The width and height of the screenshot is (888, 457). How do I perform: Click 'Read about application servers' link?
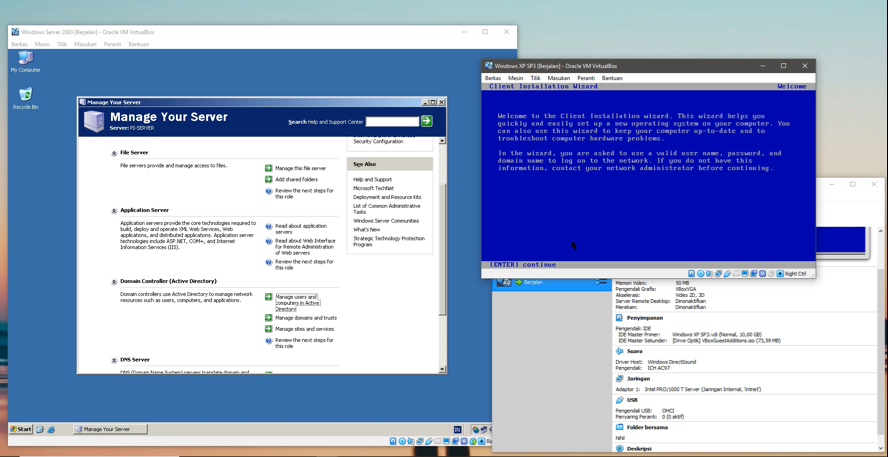click(301, 229)
